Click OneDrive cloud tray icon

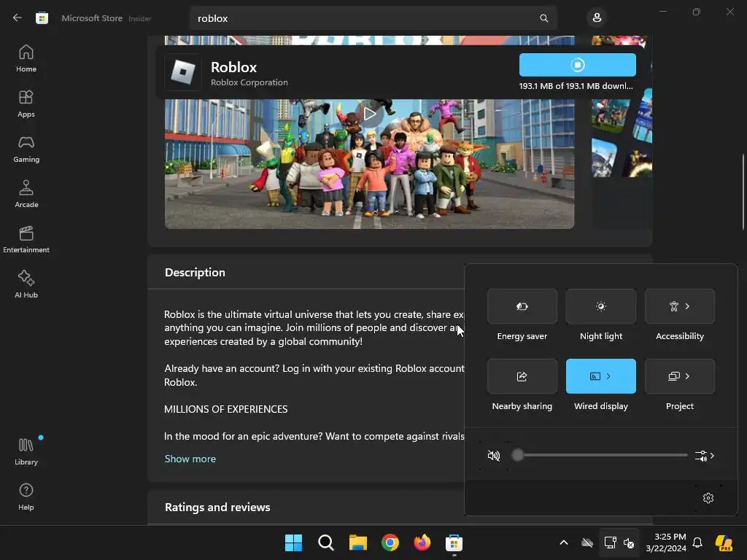[587, 542]
